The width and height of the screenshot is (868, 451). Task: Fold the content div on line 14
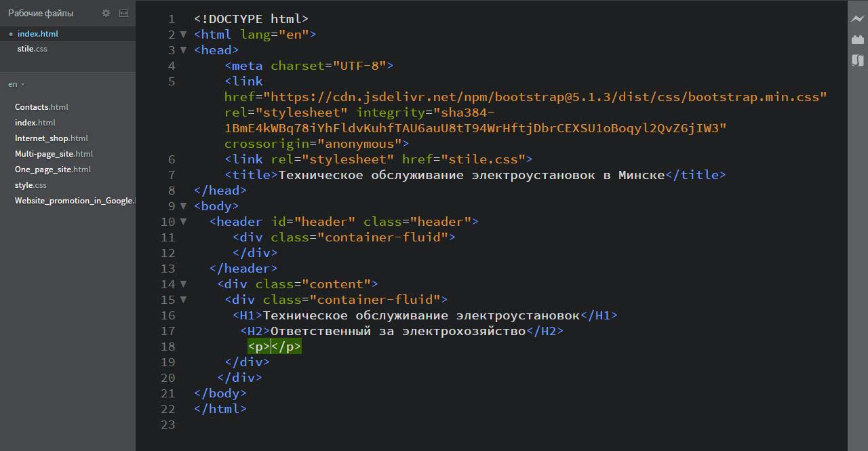click(183, 284)
